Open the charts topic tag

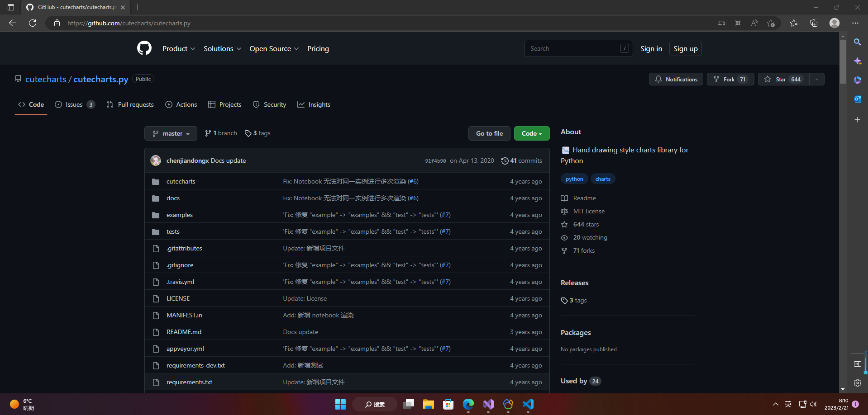(x=603, y=179)
